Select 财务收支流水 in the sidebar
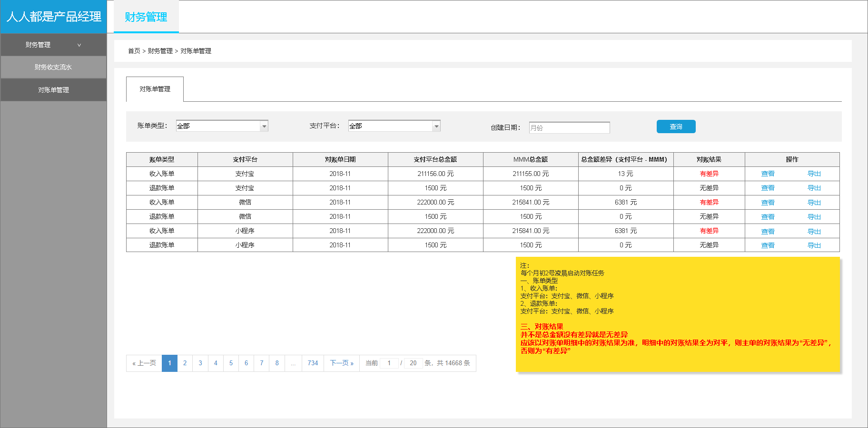 click(x=53, y=67)
